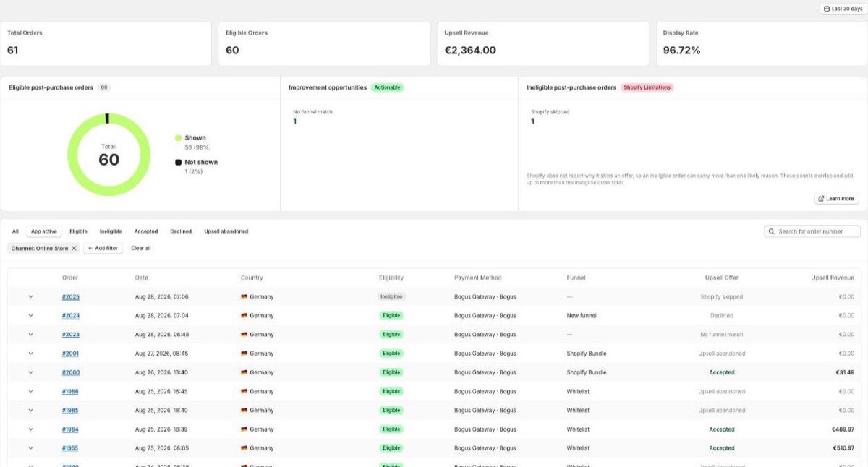Screen dimensions: 868x467
Task: Click the plus icon on Add filter
Action: (x=90, y=248)
